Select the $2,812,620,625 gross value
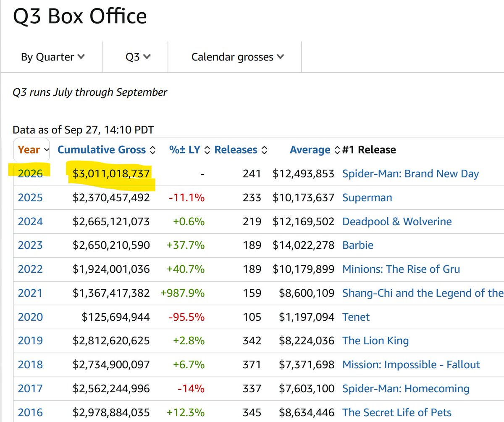 click(111, 341)
